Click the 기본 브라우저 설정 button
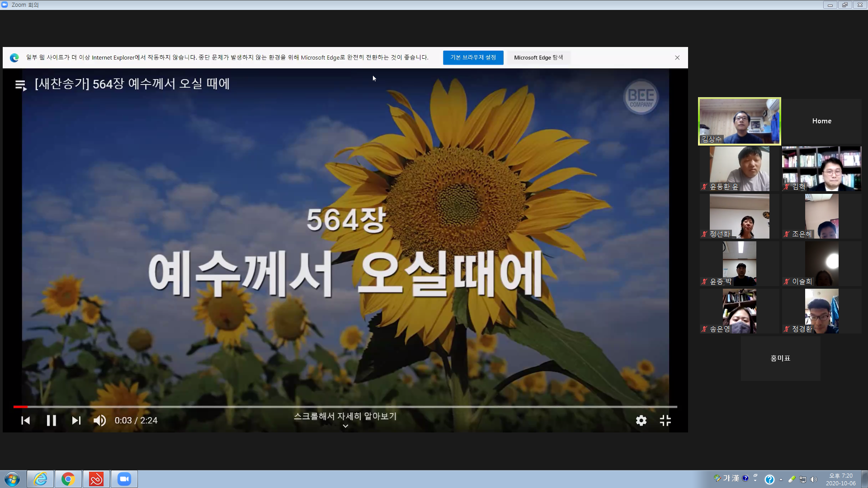Screen dimensions: 868x488 (x=473, y=57)
